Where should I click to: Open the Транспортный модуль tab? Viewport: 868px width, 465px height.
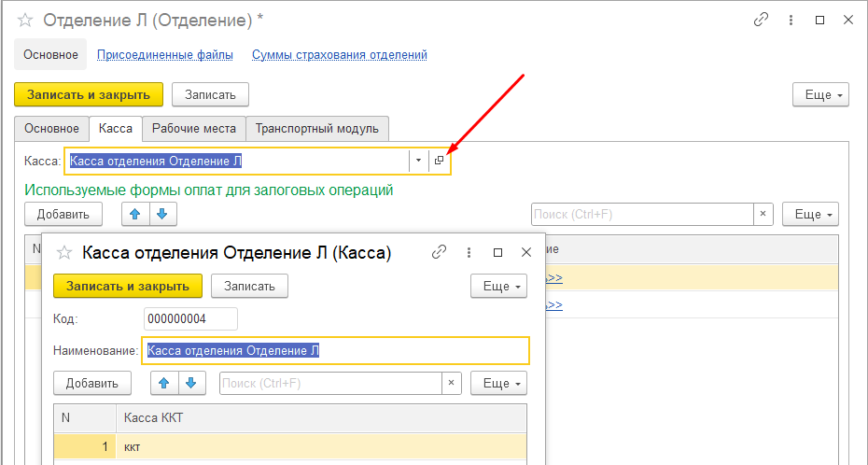point(317,128)
